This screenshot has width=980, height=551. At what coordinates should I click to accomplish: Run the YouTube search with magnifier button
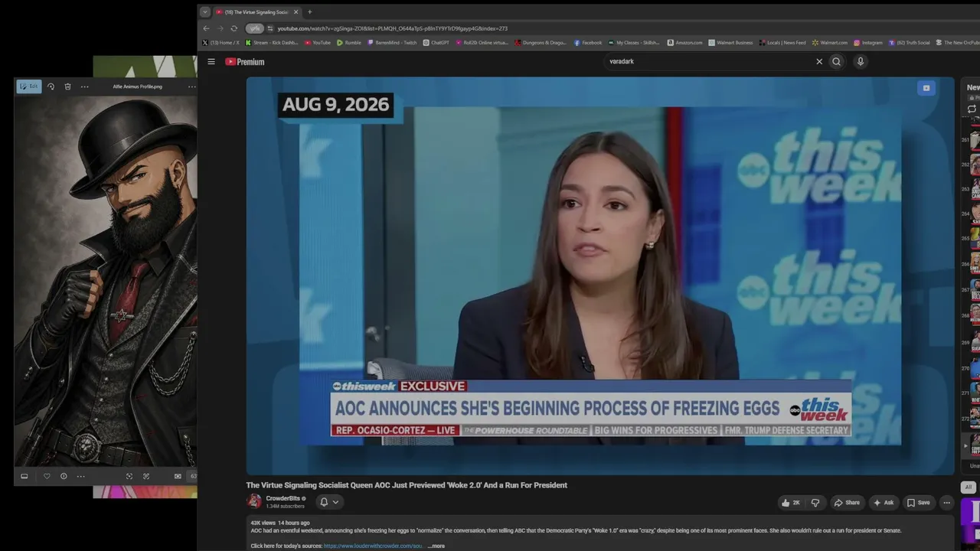coord(836,61)
